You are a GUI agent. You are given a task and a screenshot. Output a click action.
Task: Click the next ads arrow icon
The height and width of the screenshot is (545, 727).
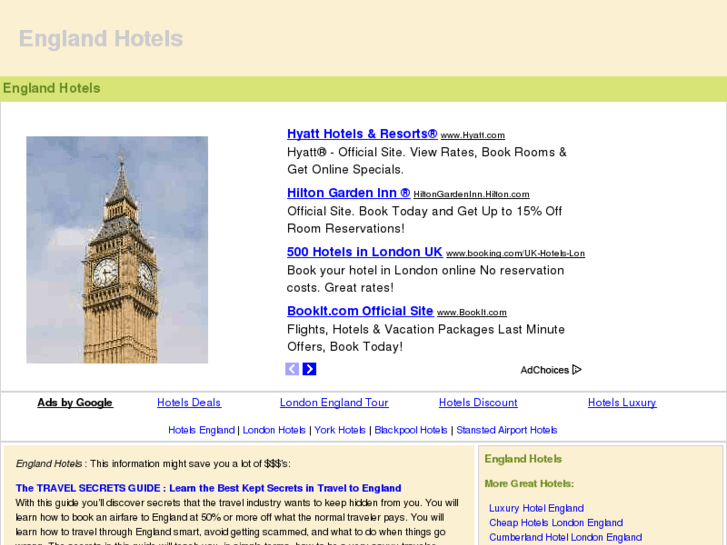point(309,369)
